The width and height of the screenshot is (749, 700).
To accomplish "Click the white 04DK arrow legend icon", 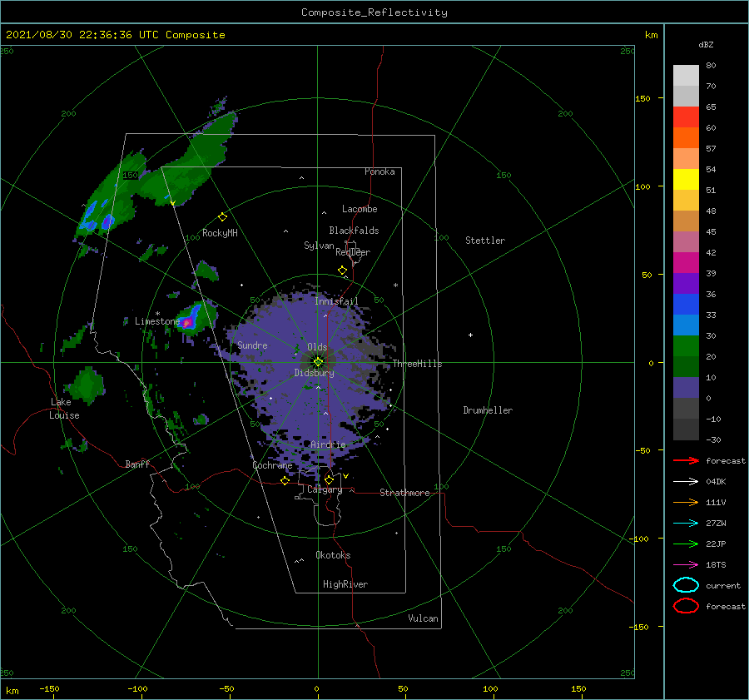I will pos(686,481).
